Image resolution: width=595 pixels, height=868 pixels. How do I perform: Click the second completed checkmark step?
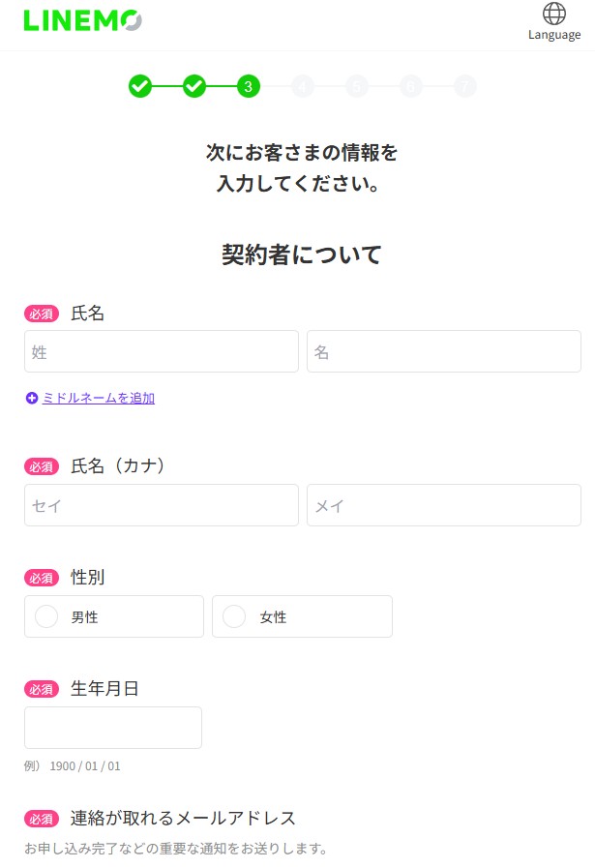pyautogui.click(x=194, y=86)
